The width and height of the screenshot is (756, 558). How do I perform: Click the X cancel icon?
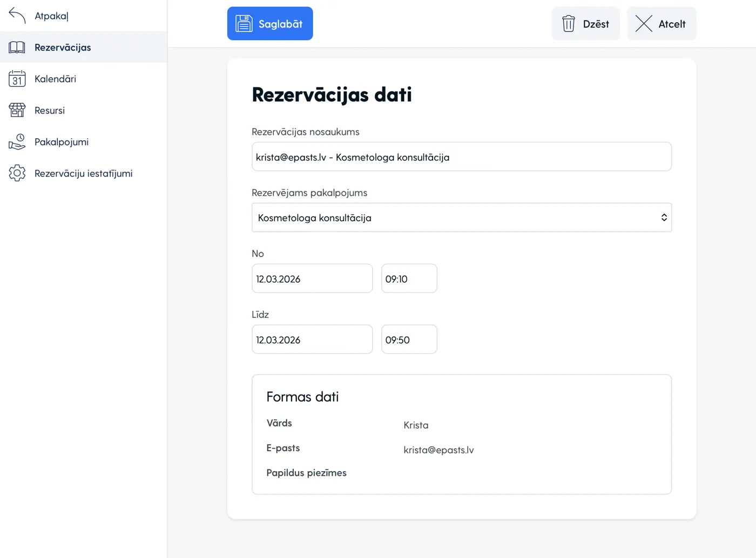pyautogui.click(x=644, y=24)
